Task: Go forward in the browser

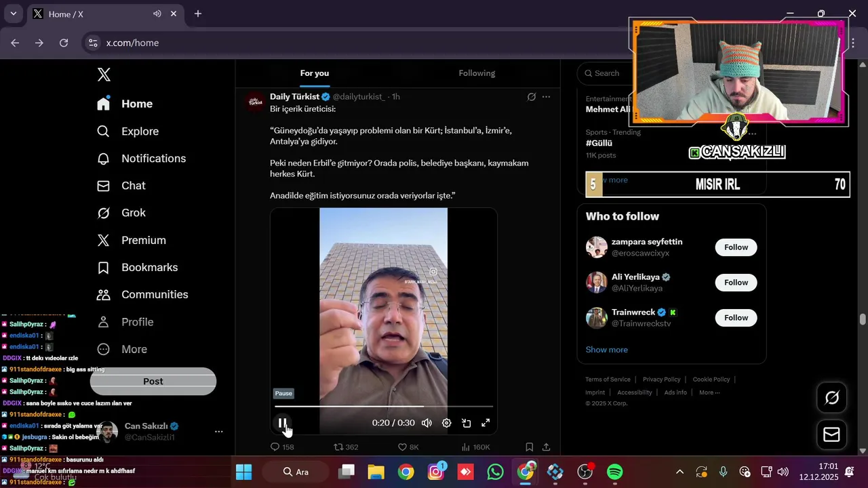Action: (x=39, y=43)
